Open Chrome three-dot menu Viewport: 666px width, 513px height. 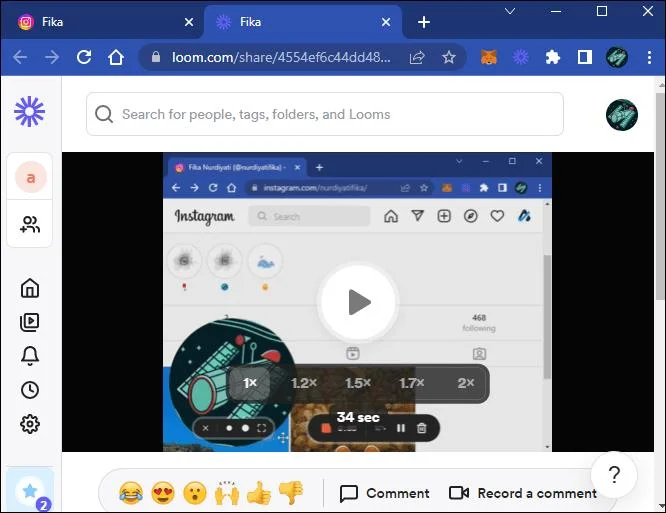pos(649,57)
